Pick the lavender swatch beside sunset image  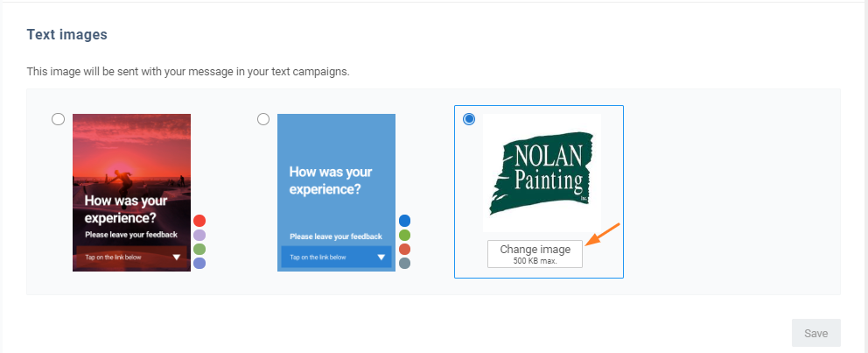click(x=199, y=236)
